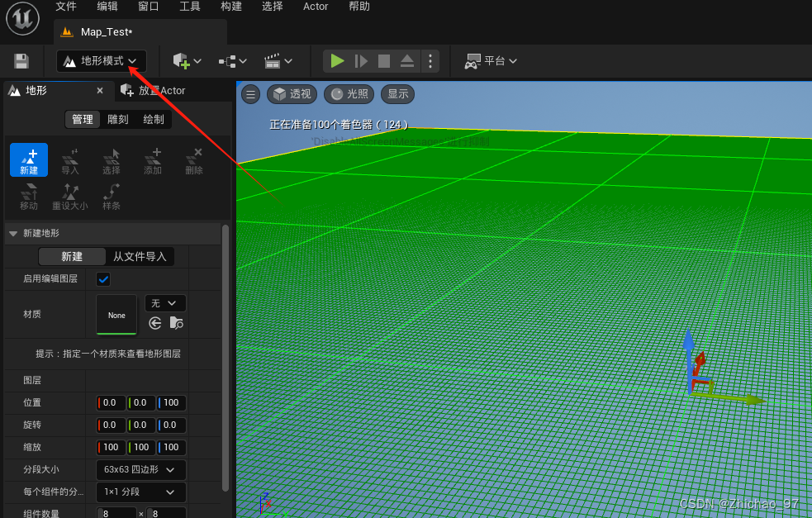Screen dimensions: 812x518
Task: Open the add content cube-plus dropdown
Action: click(x=187, y=61)
